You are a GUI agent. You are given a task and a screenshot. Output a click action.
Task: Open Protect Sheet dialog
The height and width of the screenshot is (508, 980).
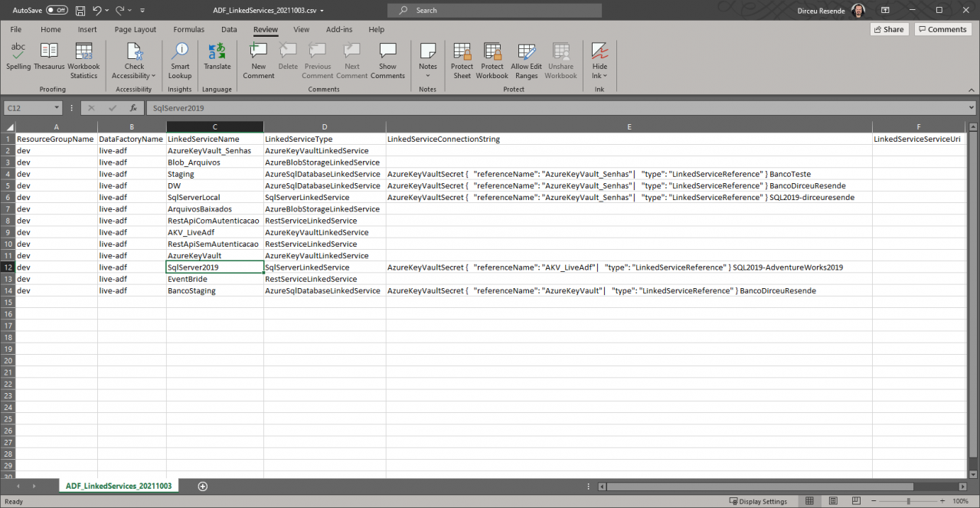462,61
